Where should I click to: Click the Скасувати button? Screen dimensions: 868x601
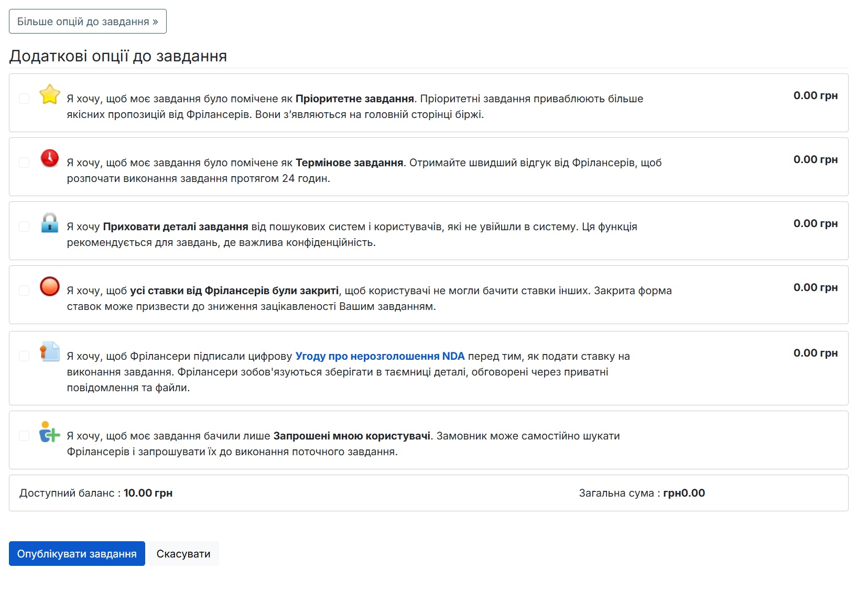pyautogui.click(x=183, y=554)
